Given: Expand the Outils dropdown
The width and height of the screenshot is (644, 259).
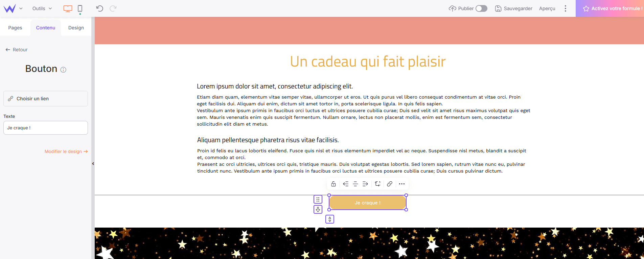Looking at the screenshot, I should tap(42, 8).
